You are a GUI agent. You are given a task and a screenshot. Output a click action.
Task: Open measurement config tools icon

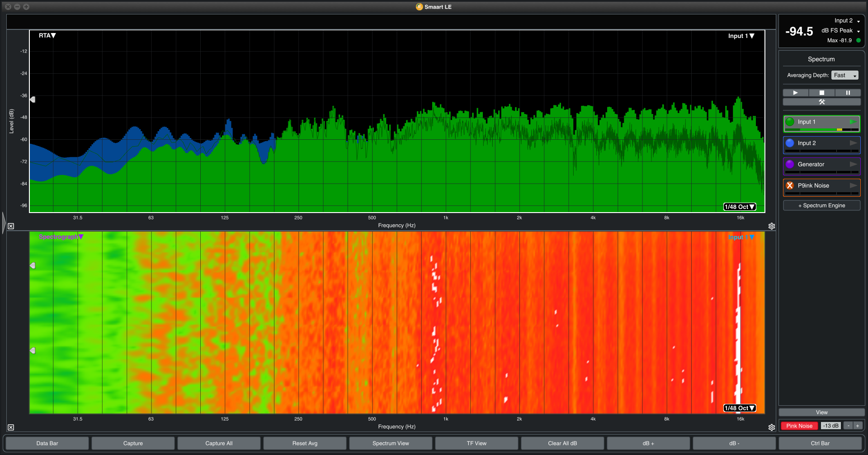tap(821, 102)
